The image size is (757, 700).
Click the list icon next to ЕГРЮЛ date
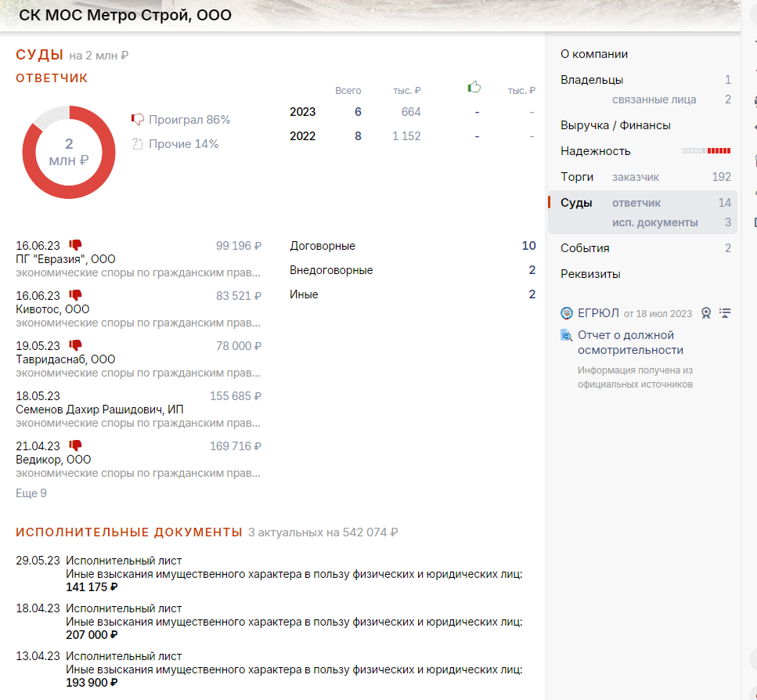[725, 313]
